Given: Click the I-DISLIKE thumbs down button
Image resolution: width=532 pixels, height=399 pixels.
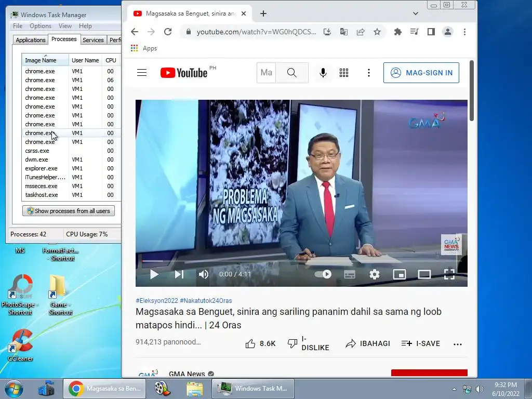Looking at the screenshot, I should (309, 343).
